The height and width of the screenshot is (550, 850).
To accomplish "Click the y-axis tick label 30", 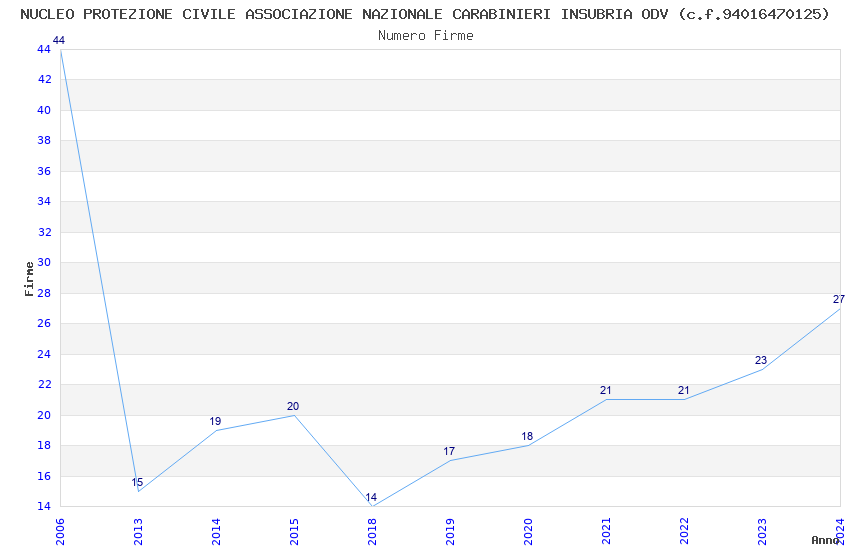I will click(44, 262).
